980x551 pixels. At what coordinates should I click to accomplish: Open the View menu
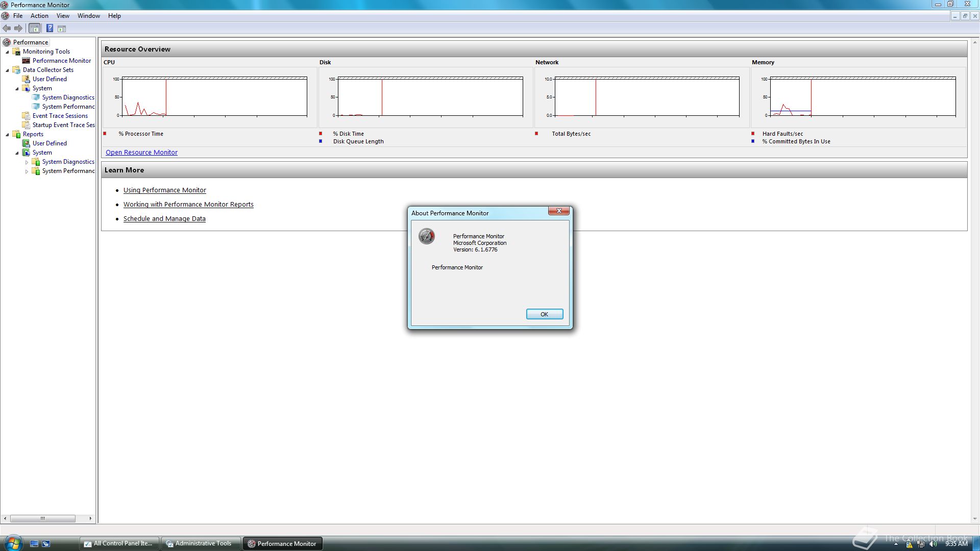[x=63, y=16]
